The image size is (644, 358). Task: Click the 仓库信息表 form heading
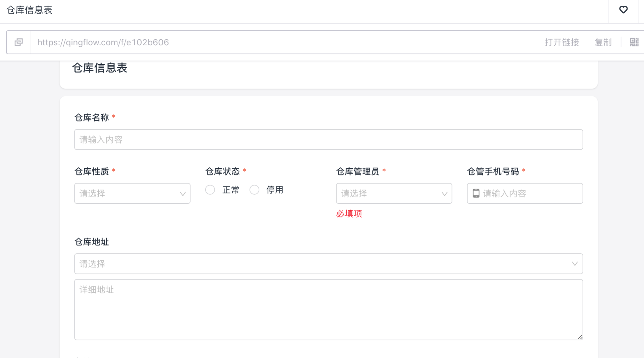[x=100, y=68]
